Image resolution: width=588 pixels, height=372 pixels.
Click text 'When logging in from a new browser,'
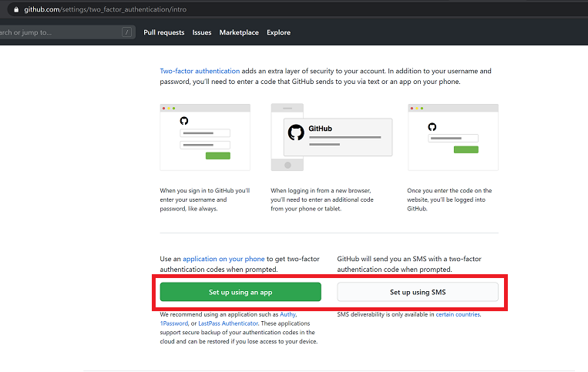click(321, 191)
